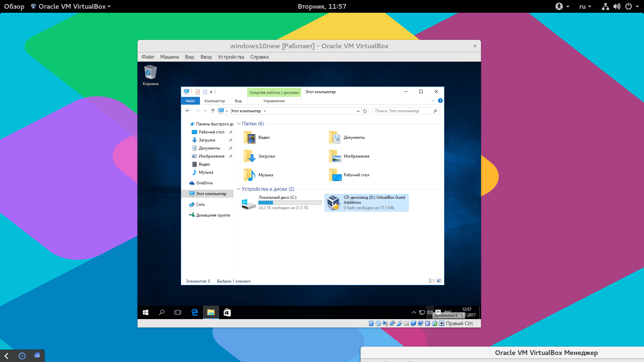This screenshot has width=644, height=362.
Task: Open the Windows Start menu in guest
Action: (146, 312)
